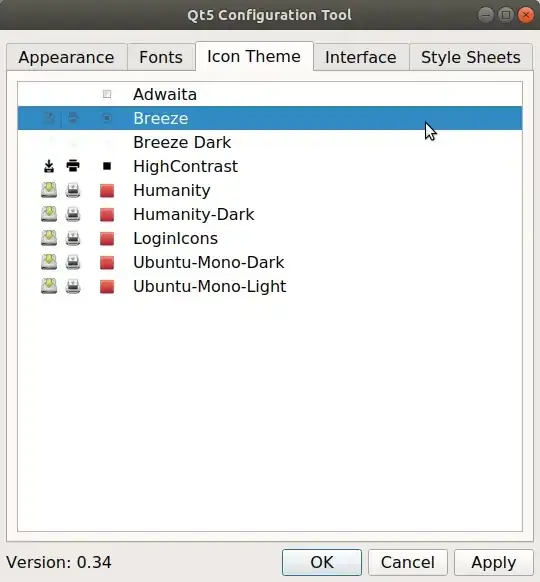
Task: Click the LoginIcons download preview icon
Action: (49, 238)
